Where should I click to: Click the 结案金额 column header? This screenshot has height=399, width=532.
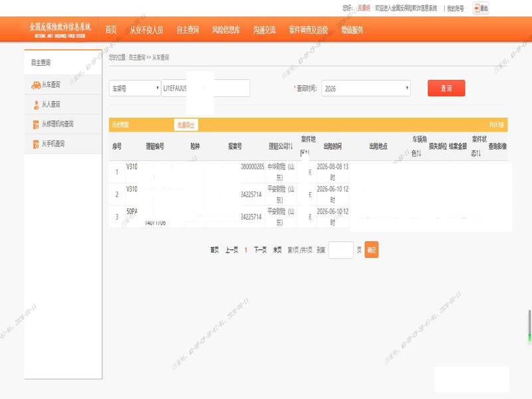tap(458, 146)
